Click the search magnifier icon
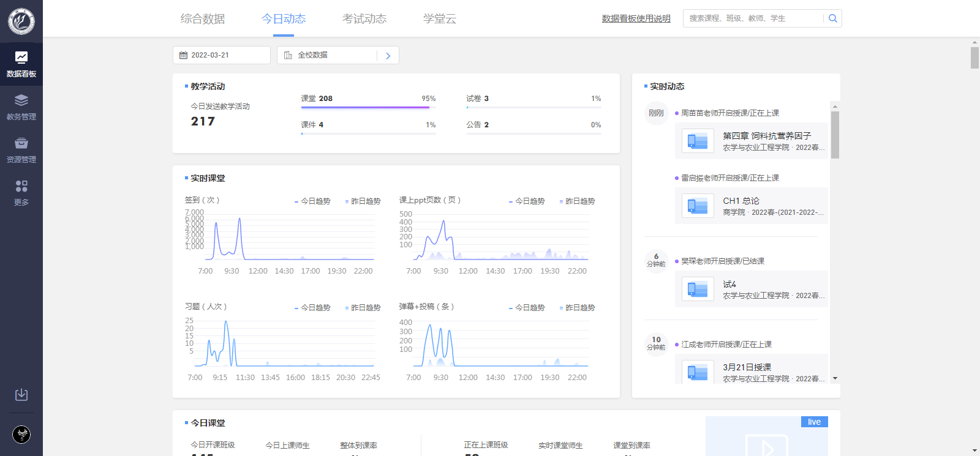The width and height of the screenshot is (980, 456). pyautogui.click(x=832, y=18)
